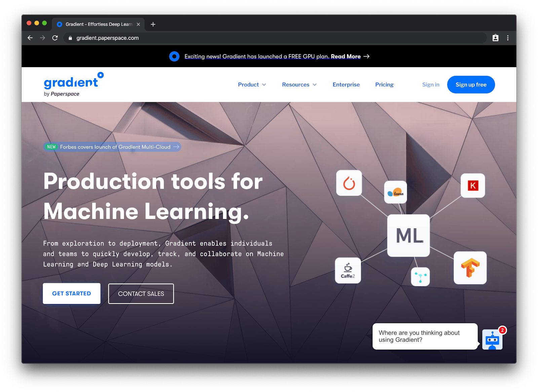
Task: Click the PyTorch framework icon
Action: [349, 183]
